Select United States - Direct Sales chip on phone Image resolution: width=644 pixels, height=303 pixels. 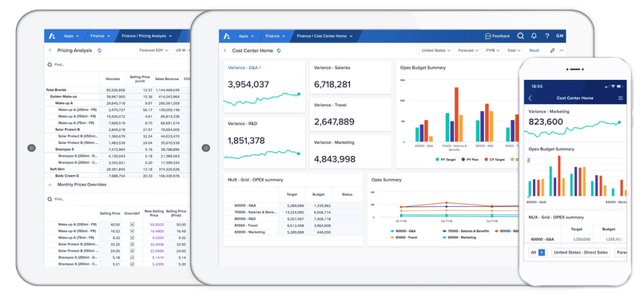(581, 253)
